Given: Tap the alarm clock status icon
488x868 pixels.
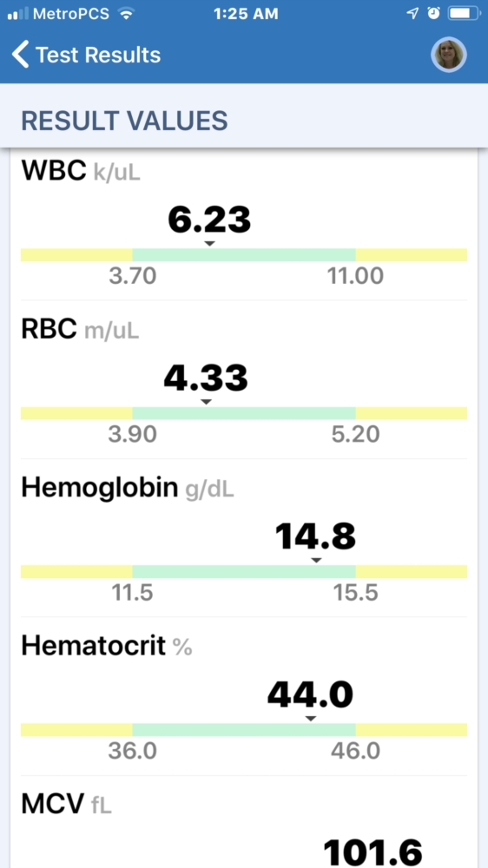Looking at the screenshot, I should [x=433, y=14].
